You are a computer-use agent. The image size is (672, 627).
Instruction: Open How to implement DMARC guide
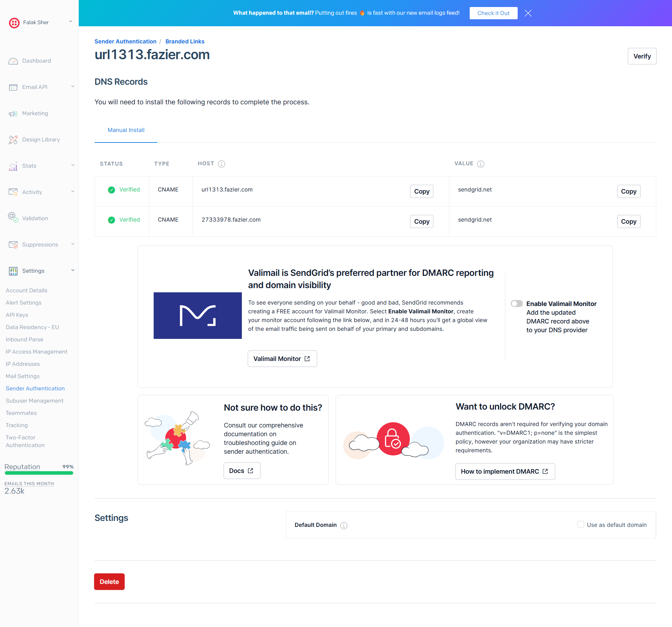[505, 472]
